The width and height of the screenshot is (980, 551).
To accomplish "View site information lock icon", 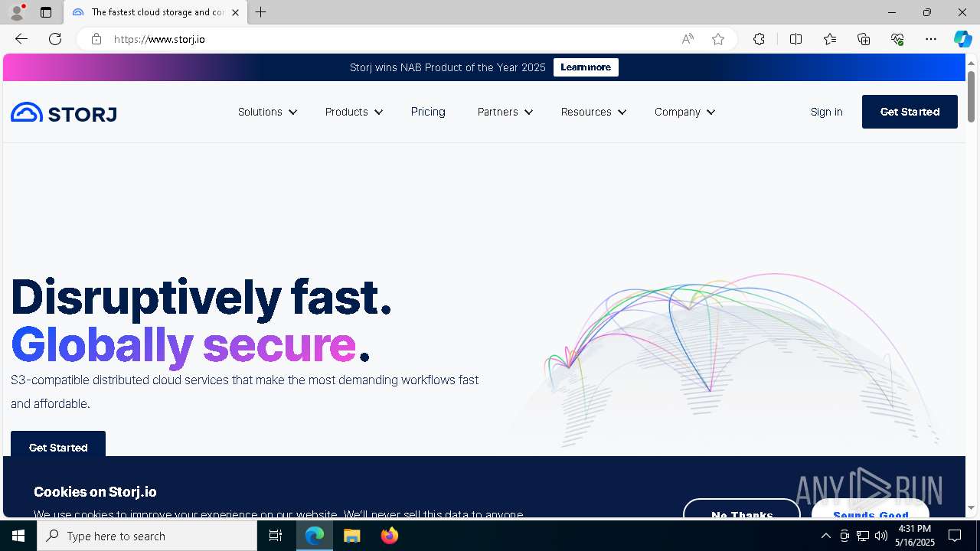I will pos(96,39).
